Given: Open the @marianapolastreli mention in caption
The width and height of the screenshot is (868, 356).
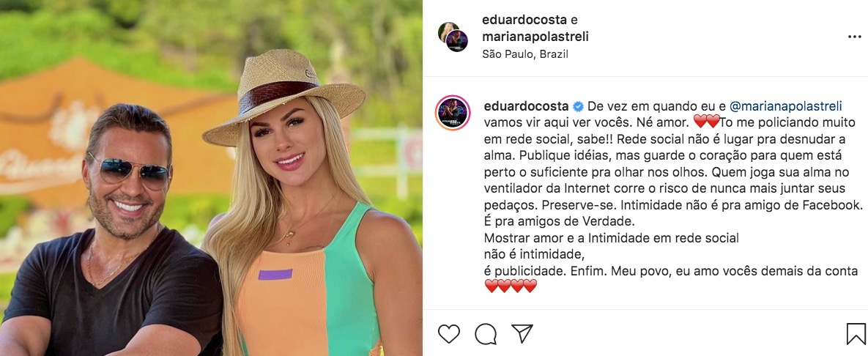Looking at the screenshot, I should coord(784,105).
